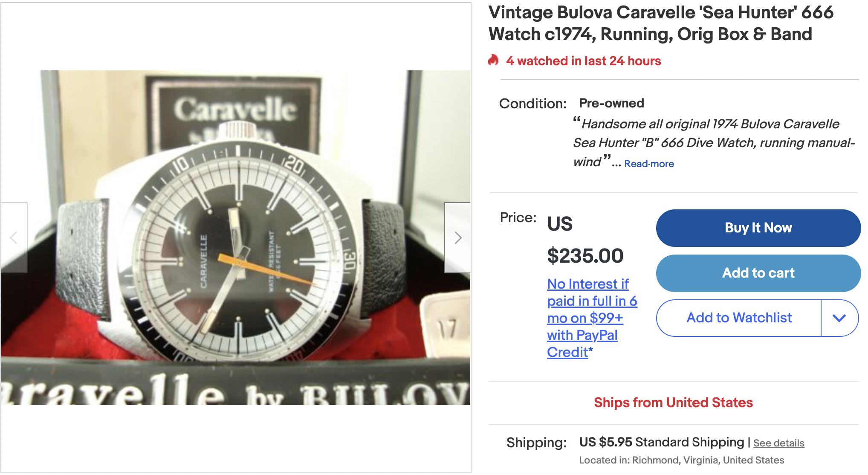Click the 4 watched in last 24 hours text
The width and height of the screenshot is (868, 475).
pyautogui.click(x=583, y=61)
